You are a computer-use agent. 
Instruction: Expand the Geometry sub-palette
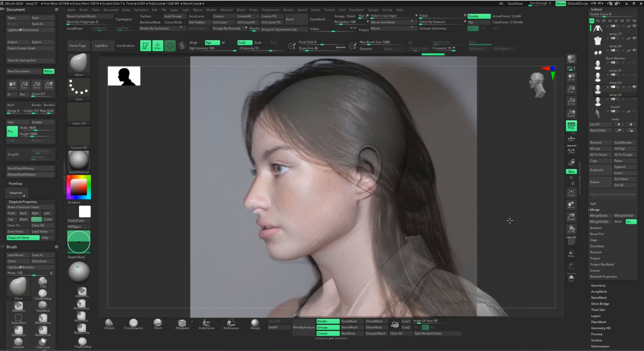(598, 285)
